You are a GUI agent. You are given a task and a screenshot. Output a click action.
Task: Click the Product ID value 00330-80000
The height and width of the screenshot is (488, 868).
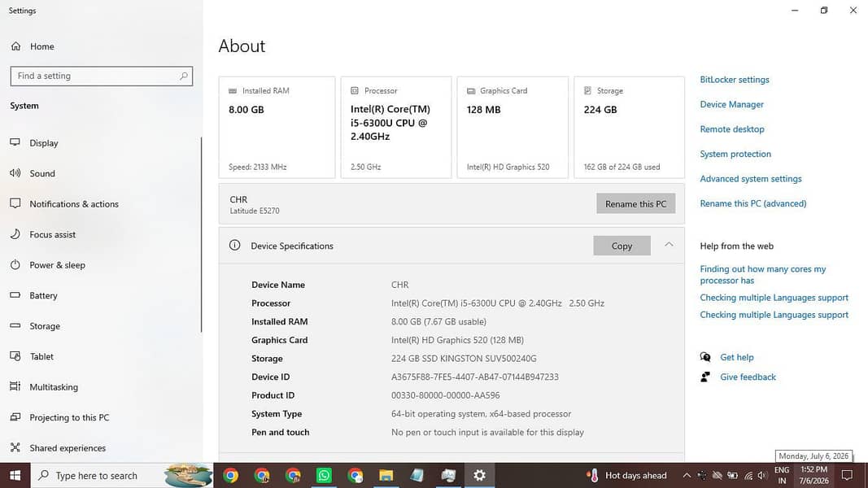[x=445, y=395]
